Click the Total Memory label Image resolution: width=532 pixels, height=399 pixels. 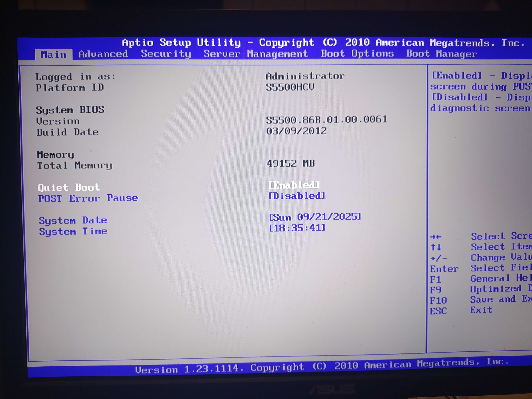tap(75, 165)
